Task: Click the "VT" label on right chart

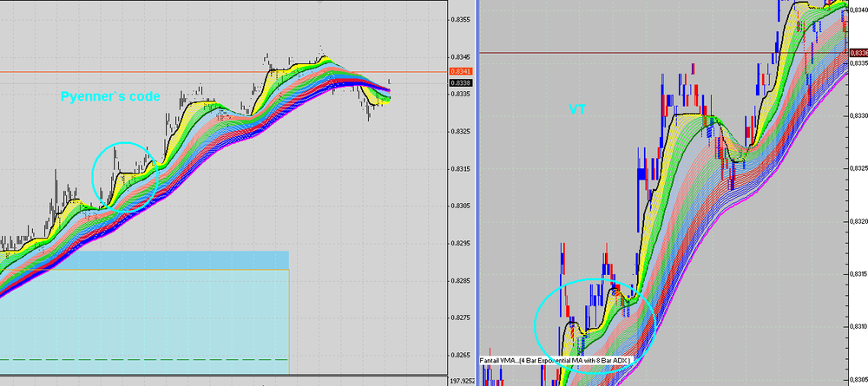Action: [x=577, y=109]
